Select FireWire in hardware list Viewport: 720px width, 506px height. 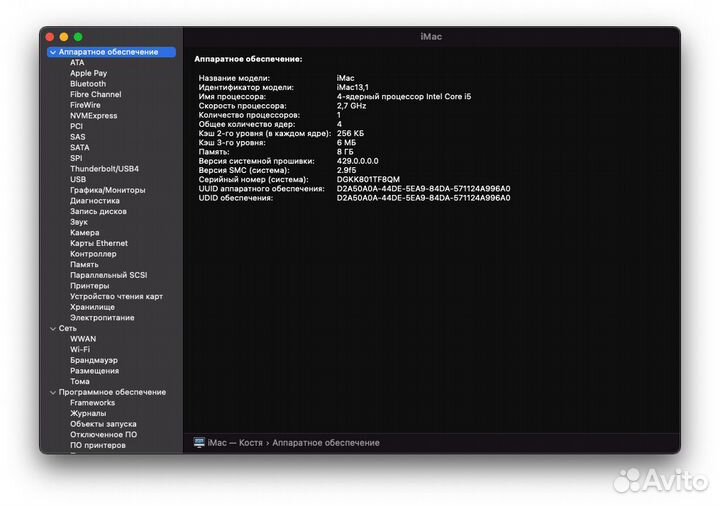(x=85, y=105)
